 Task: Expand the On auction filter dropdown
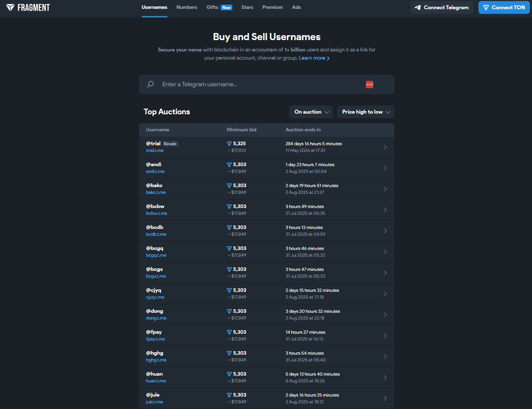[311, 112]
